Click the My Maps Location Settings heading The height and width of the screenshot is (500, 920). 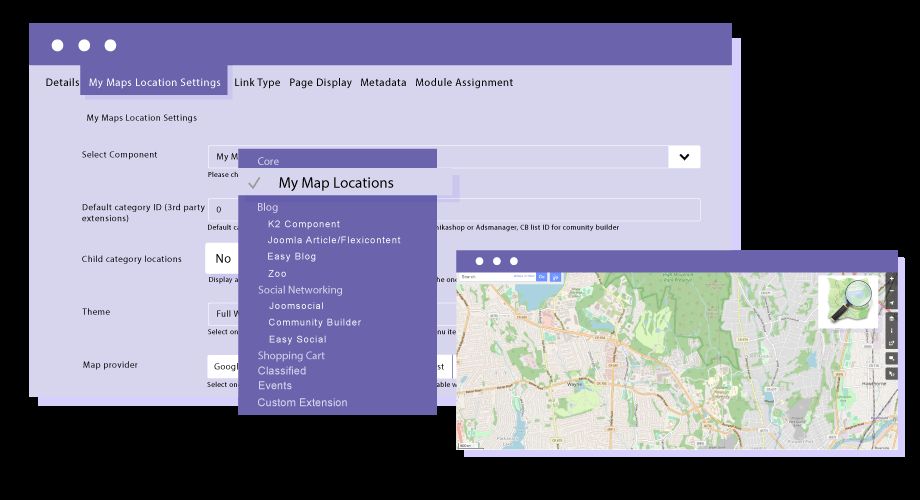[141, 117]
